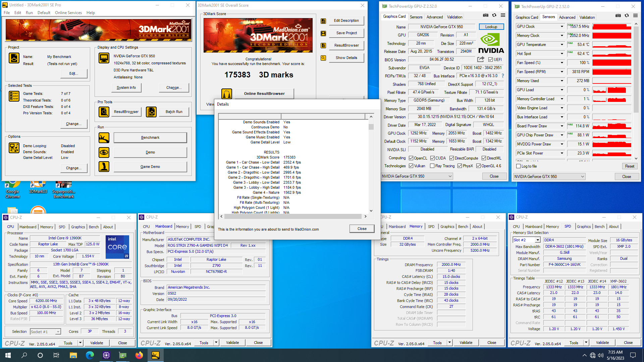Click Validate in CPU-Z Mainboard window
The height and width of the screenshot is (362, 644).
(232, 343)
